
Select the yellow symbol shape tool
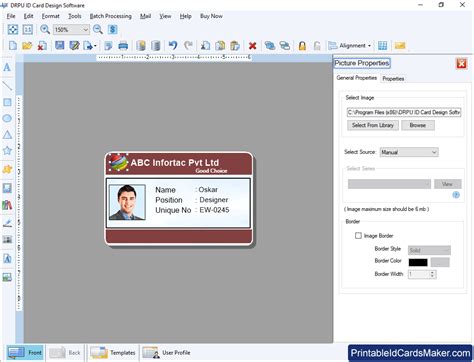(x=7, y=169)
